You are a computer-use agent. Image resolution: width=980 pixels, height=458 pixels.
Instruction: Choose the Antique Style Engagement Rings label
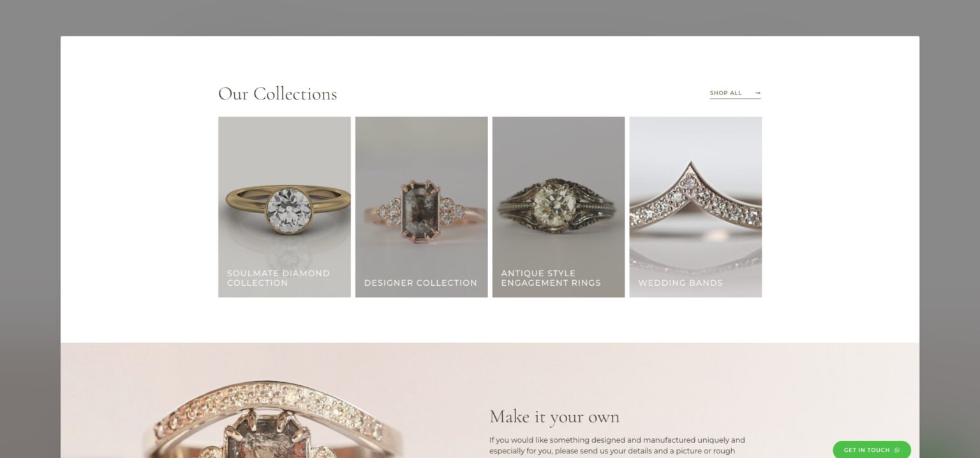tap(551, 278)
